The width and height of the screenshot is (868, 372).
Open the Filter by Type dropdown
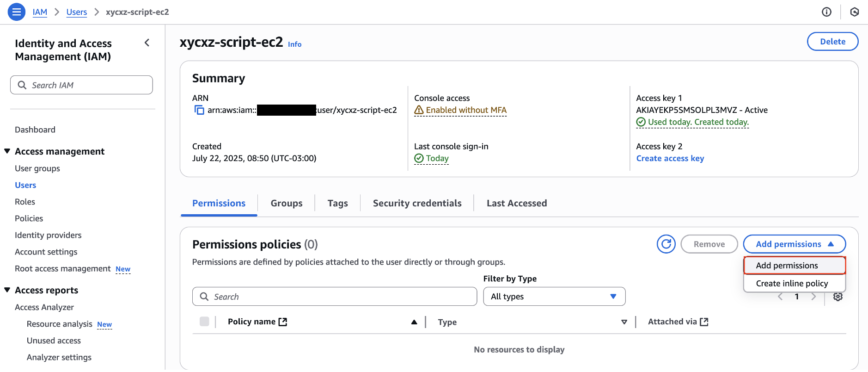554,297
